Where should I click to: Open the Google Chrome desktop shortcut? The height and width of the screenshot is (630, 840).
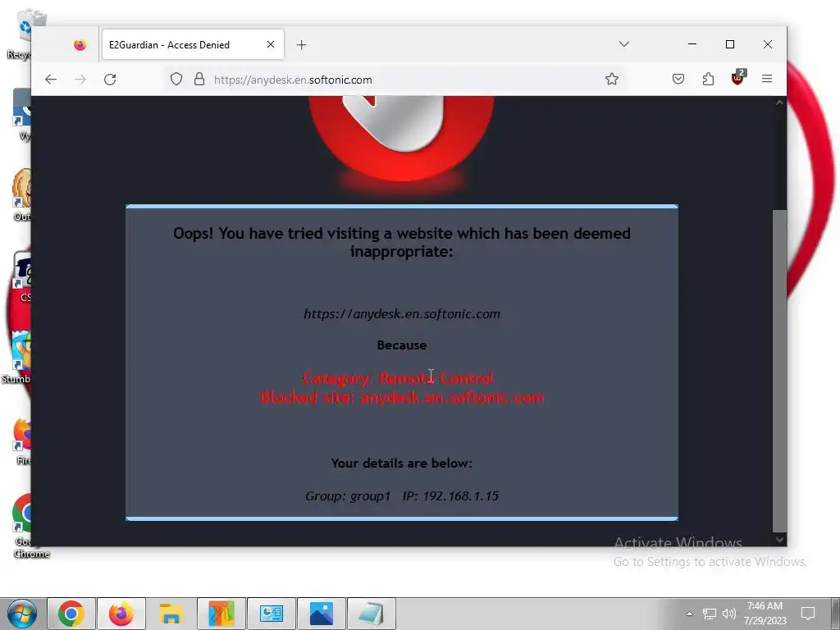(22, 526)
